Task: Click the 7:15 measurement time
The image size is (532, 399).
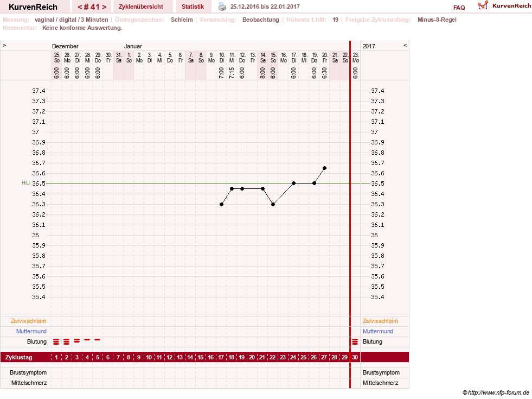Action: tap(232, 73)
